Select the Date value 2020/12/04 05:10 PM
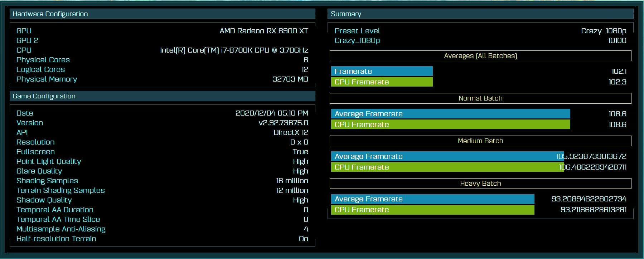644x259 pixels. click(x=272, y=113)
